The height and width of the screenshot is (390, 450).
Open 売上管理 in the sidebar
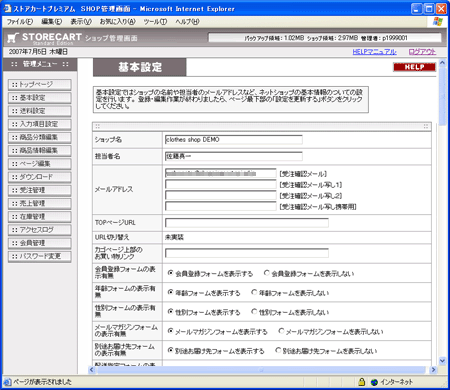[x=40, y=203]
